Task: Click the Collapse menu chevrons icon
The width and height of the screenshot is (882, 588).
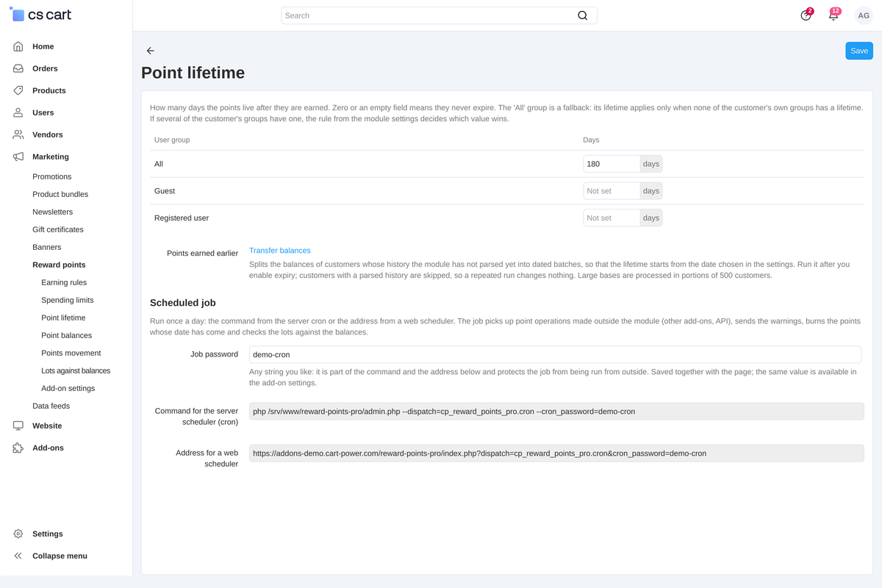Action: 18,556
